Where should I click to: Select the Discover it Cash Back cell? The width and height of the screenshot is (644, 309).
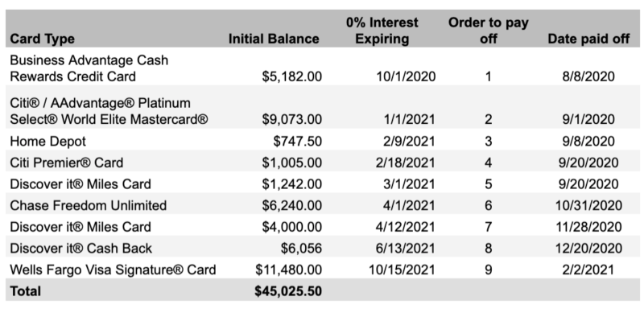(x=81, y=249)
